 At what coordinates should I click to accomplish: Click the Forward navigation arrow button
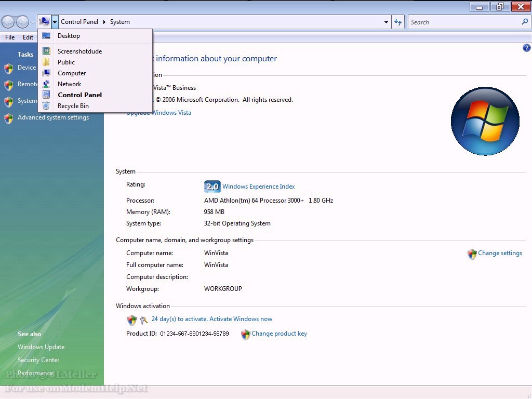point(22,22)
